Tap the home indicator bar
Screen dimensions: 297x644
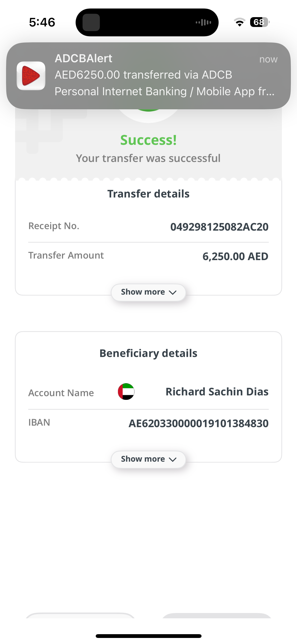(x=148, y=636)
